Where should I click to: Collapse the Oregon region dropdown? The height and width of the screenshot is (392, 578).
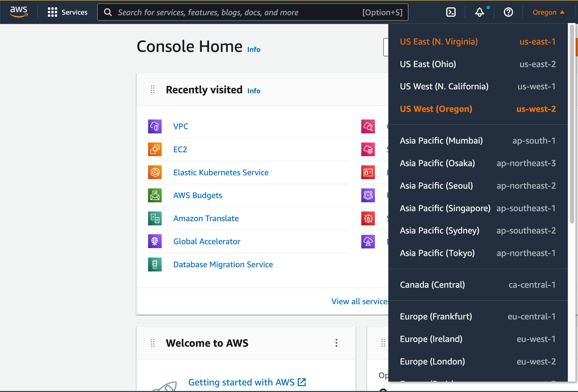(x=548, y=12)
